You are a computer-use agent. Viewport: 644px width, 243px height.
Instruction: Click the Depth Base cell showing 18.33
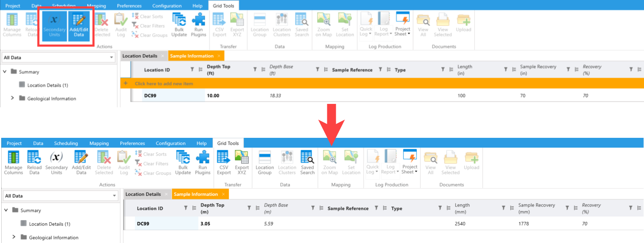298,96
